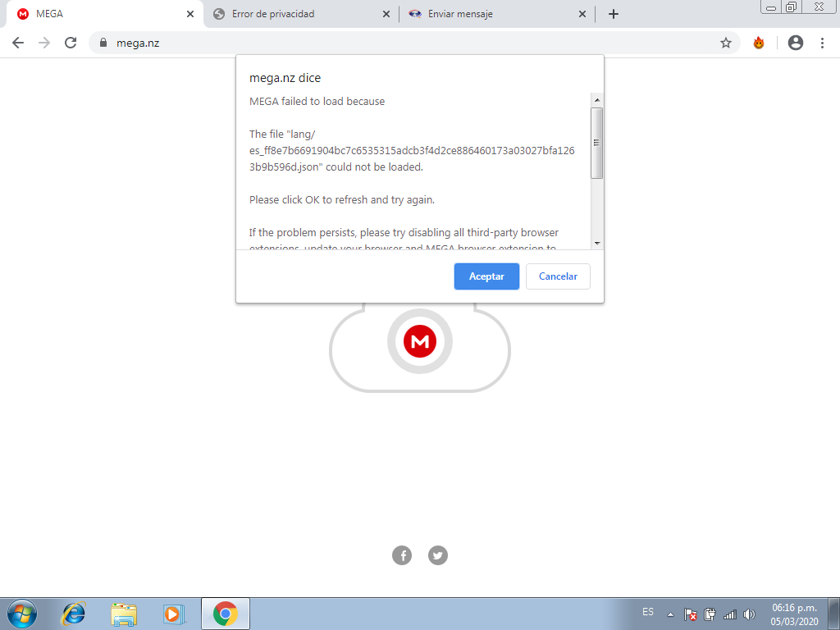Open the clock showing 06:16 p.m.
The height and width of the screenshot is (630, 840).
[x=794, y=614]
